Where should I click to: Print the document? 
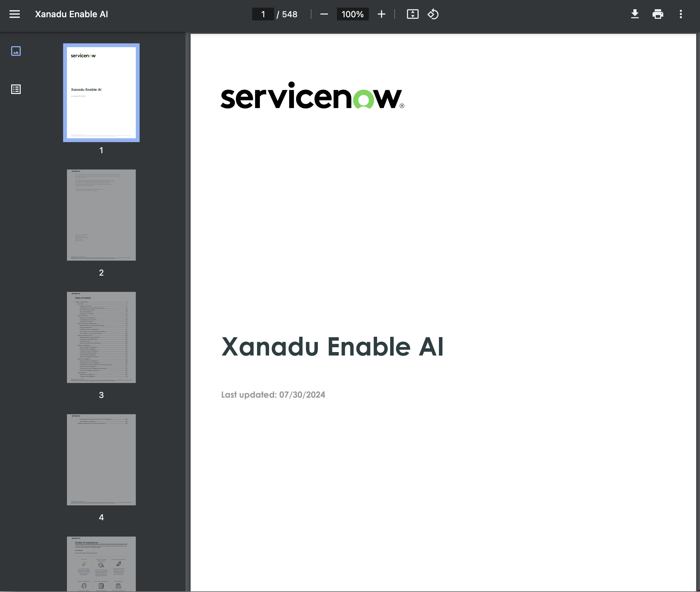click(657, 14)
